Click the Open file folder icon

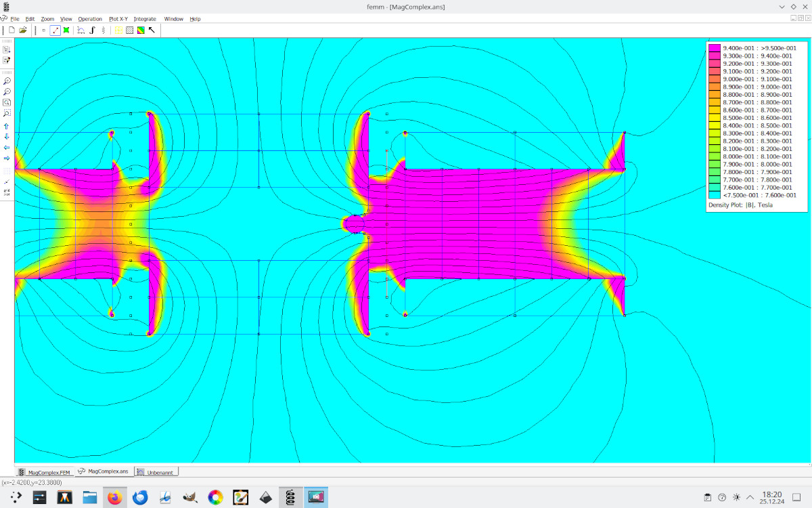(23, 30)
